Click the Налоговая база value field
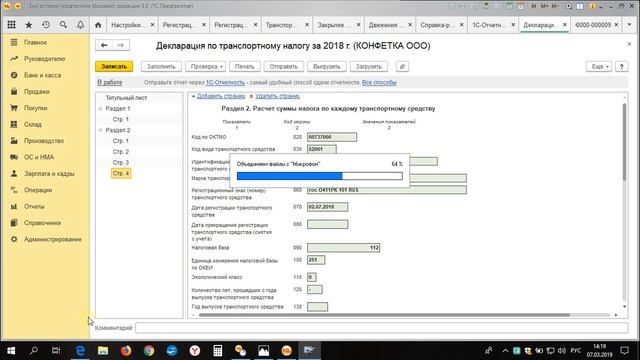This screenshot has height=360, width=640. (x=344, y=248)
